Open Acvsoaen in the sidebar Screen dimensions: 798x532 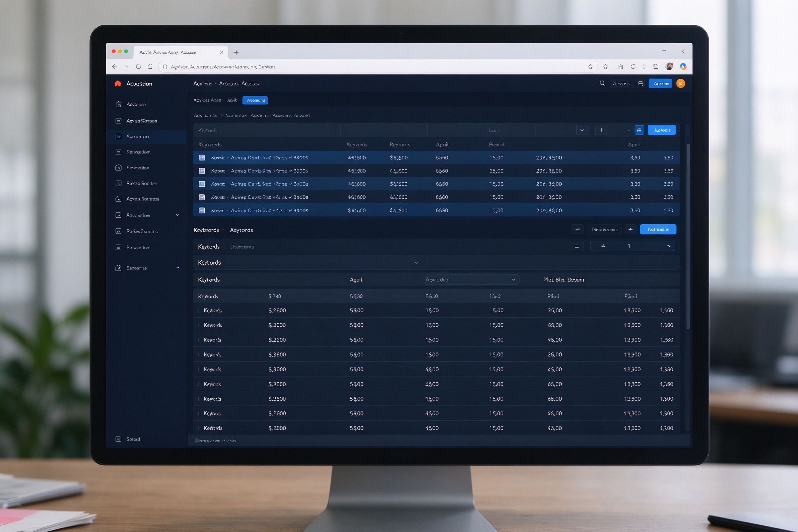(136, 104)
